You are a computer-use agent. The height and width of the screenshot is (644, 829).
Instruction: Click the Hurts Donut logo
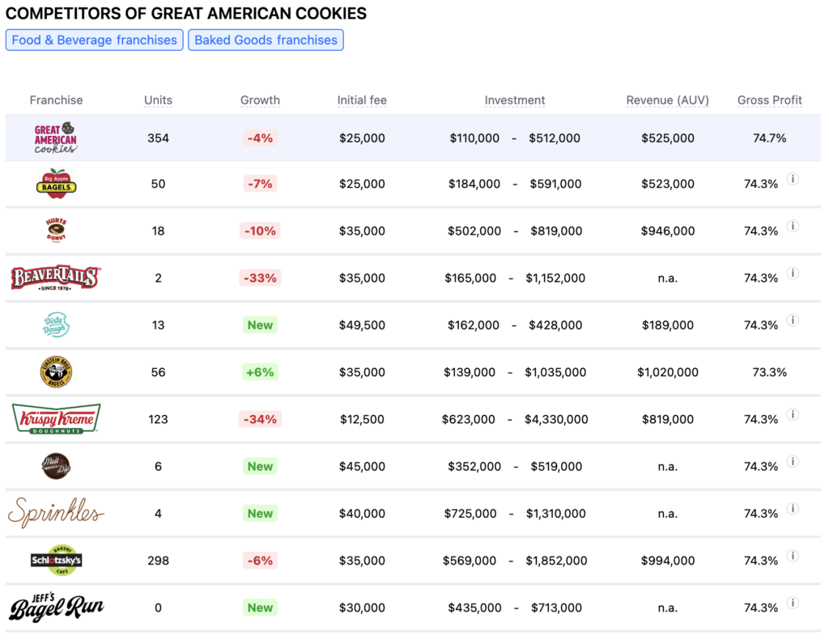click(x=56, y=231)
